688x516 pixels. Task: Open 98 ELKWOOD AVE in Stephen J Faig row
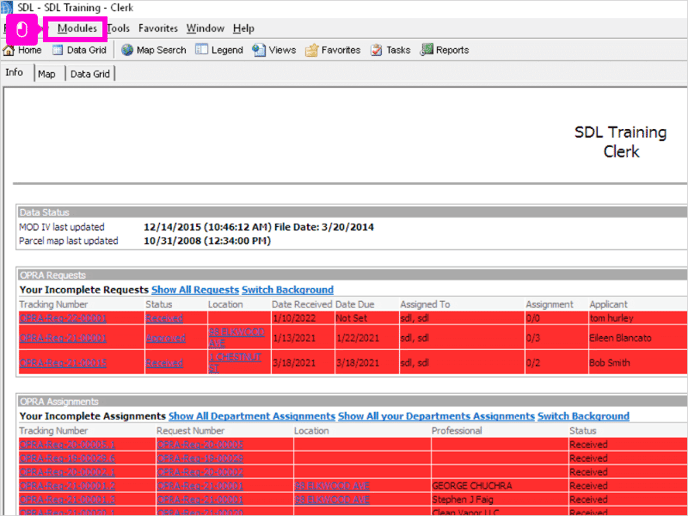pos(332,500)
